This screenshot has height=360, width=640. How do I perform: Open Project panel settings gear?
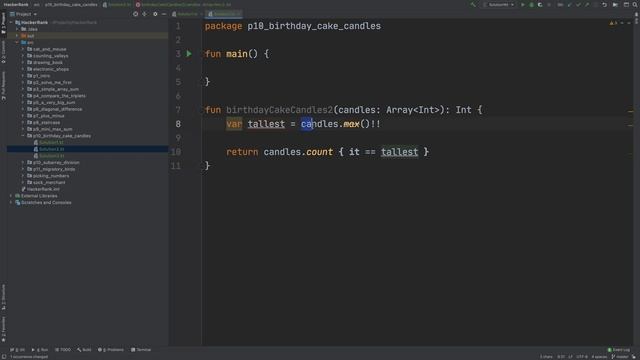pyautogui.click(x=155, y=14)
